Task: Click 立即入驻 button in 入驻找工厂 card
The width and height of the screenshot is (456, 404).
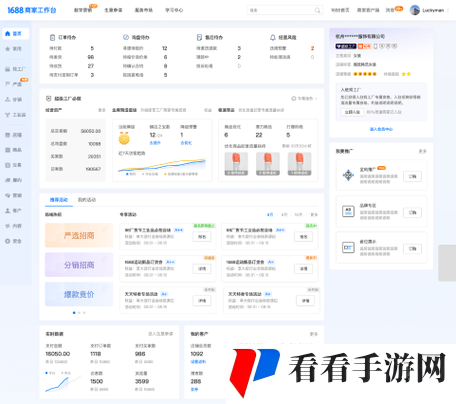Action: (352, 112)
